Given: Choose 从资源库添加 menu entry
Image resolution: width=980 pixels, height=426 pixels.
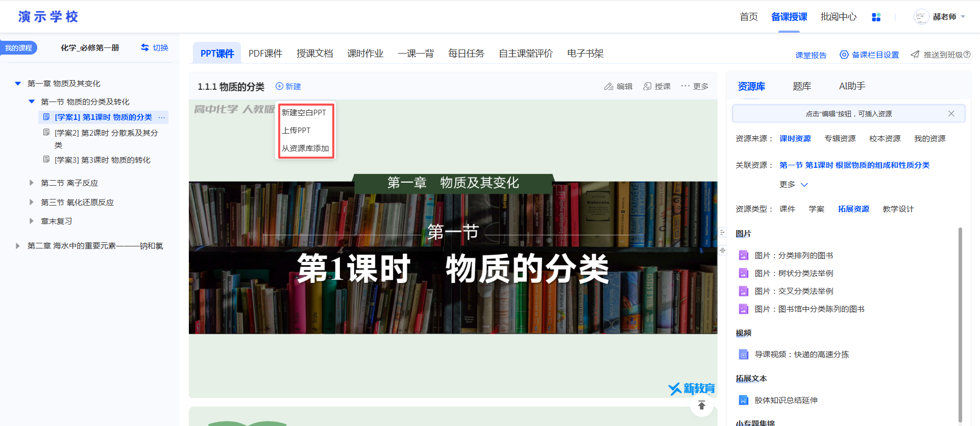Looking at the screenshot, I should point(306,148).
